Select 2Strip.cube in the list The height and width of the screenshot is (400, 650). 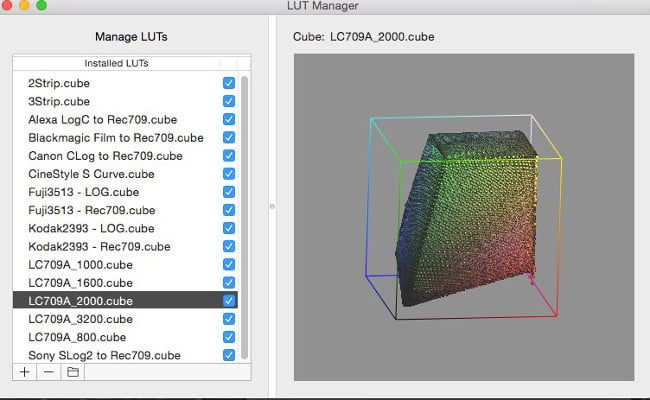point(125,83)
